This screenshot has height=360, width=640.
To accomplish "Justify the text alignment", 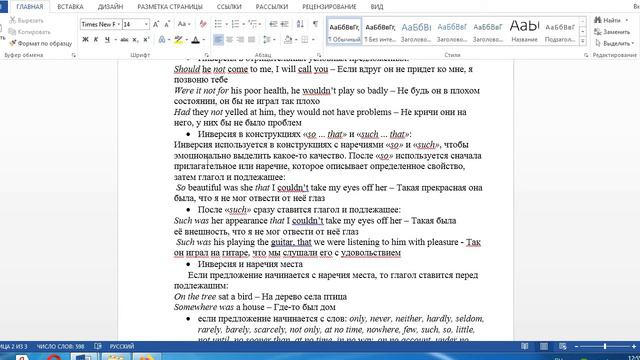I will [x=251, y=40].
